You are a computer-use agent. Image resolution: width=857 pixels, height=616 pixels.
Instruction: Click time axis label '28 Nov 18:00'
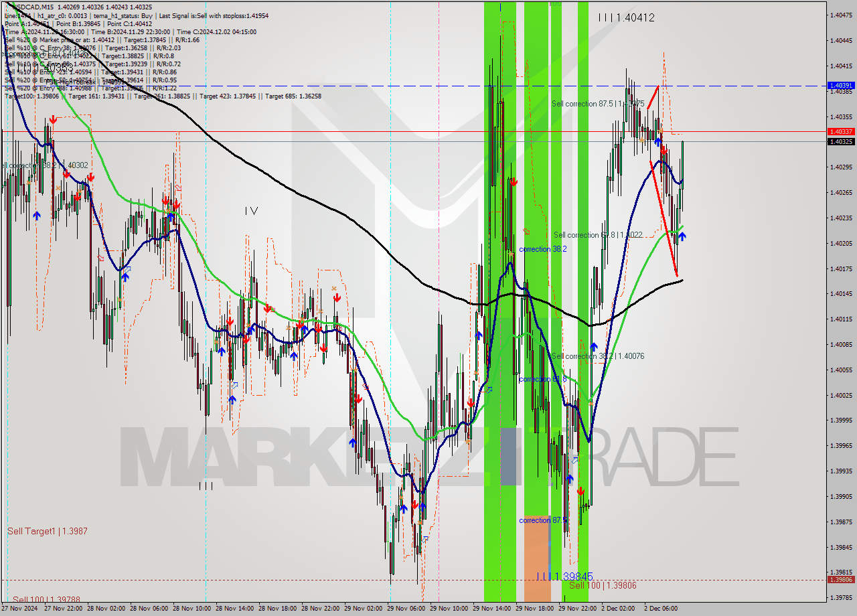click(279, 609)
